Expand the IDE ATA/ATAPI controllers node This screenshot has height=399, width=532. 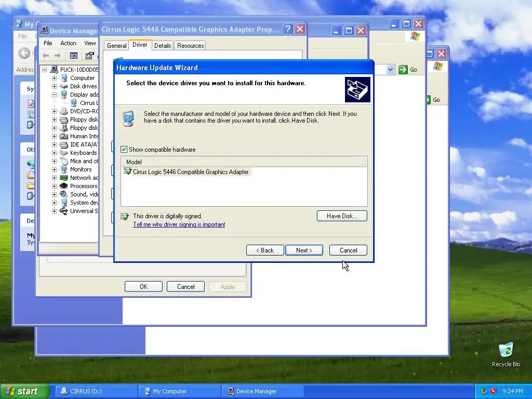click(x=54, y=144)
